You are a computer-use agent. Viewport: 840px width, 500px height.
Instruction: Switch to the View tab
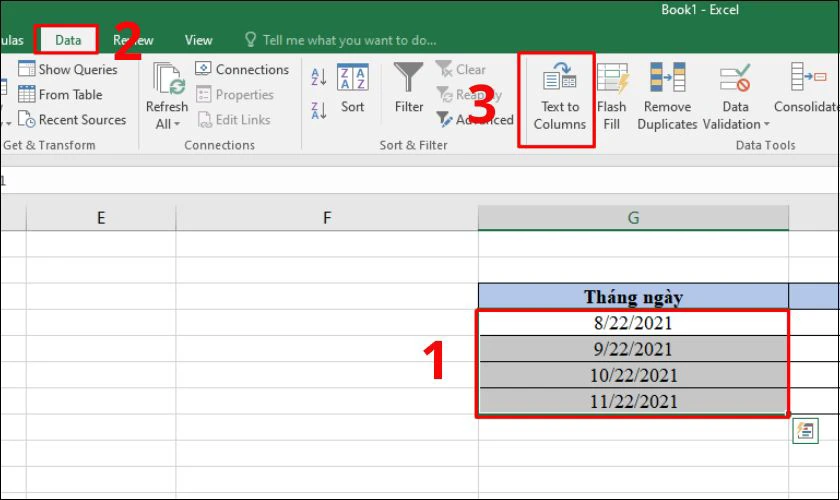point(198,40)
